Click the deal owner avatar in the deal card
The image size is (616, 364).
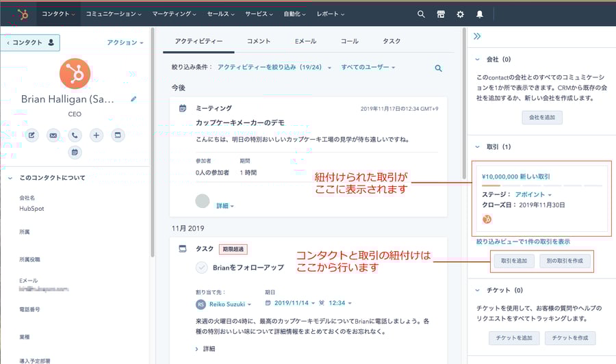(487, 220)
